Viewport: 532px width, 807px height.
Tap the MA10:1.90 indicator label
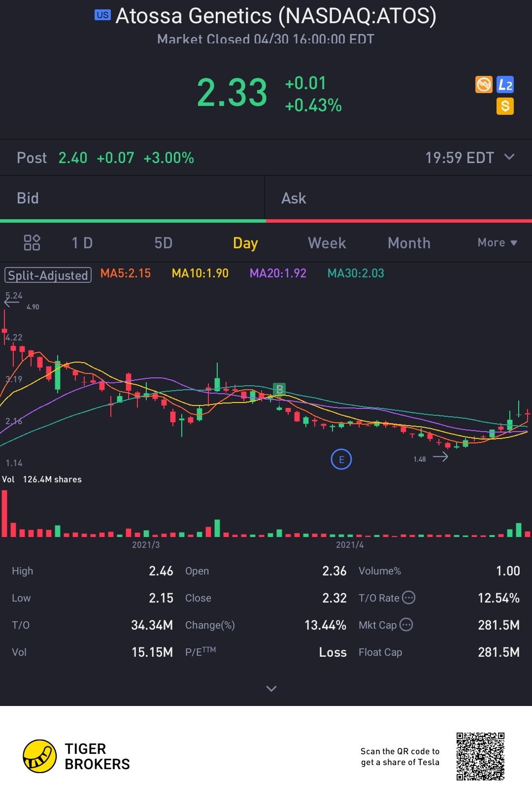point(200,273)
